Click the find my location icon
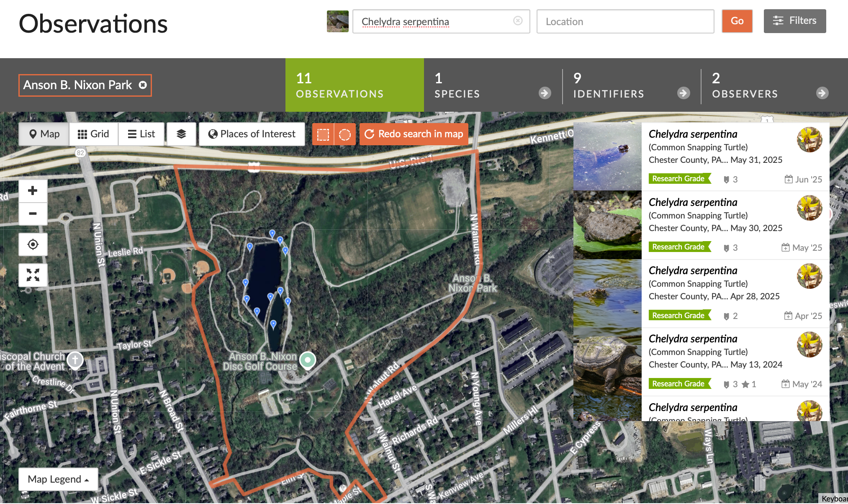Image resolution: width=848 pixels, height=504 pixels. click(33, 244)
